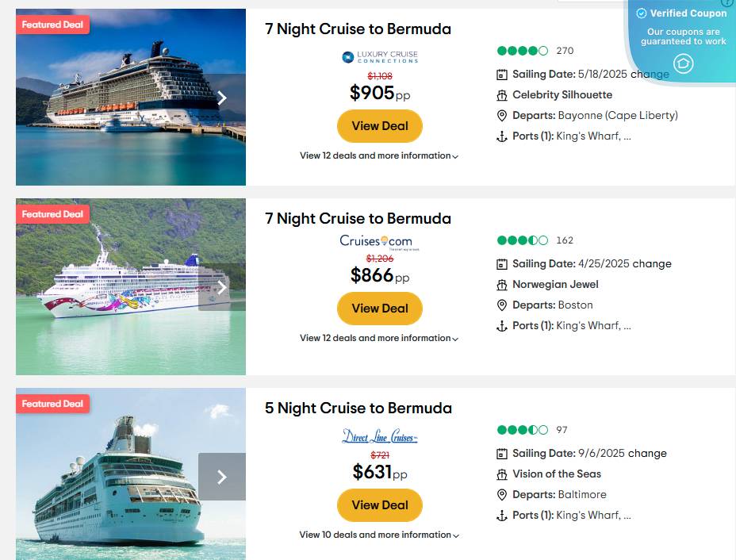736x560 pixels.
Task: Change the 9/6/2025 sailing date
Action: pyautogui.click(x=647, y=454)
